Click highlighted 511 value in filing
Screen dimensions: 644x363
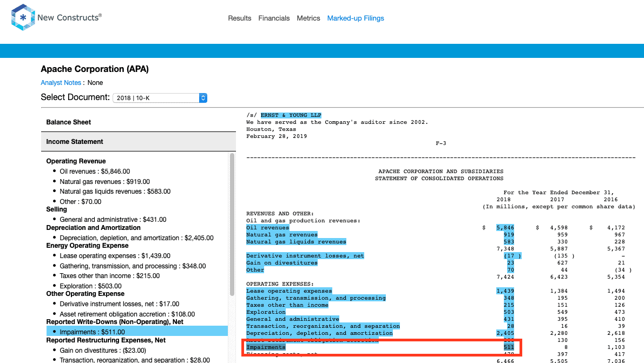tap(509, 347)
